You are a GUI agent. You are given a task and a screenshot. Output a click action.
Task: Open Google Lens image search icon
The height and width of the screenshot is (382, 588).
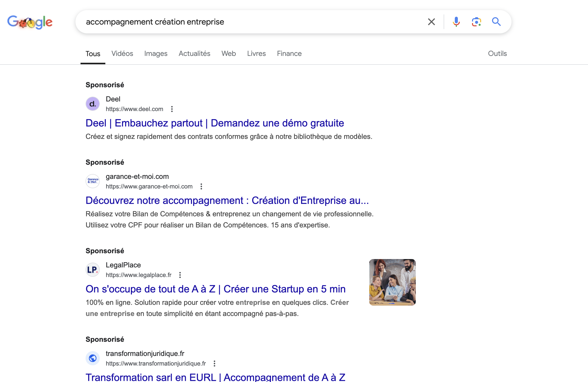[476, 22]
